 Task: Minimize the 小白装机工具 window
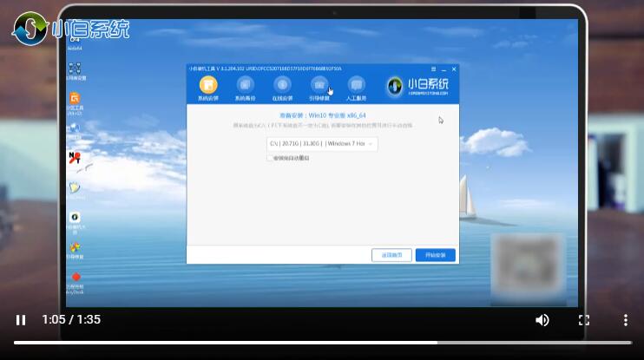point(444,69)
